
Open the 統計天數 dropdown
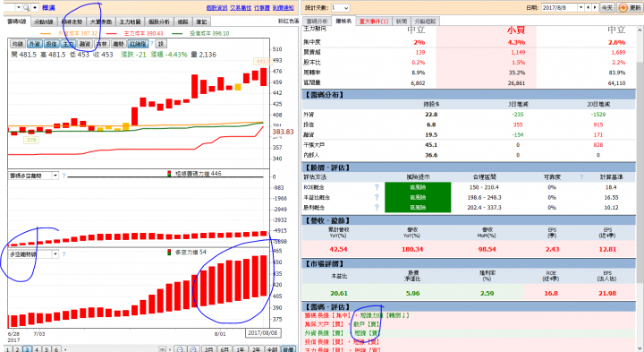point(341,8)
